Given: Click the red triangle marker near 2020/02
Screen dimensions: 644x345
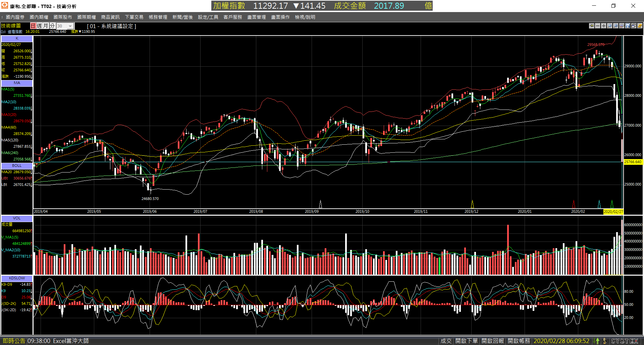Looking at the screenshot, I should [x=574, y=204].
